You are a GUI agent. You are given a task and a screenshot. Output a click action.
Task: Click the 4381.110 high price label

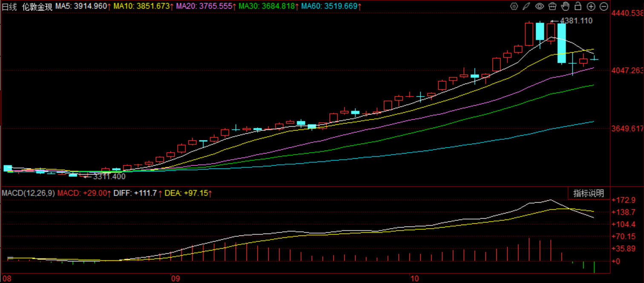coord(576,20)
